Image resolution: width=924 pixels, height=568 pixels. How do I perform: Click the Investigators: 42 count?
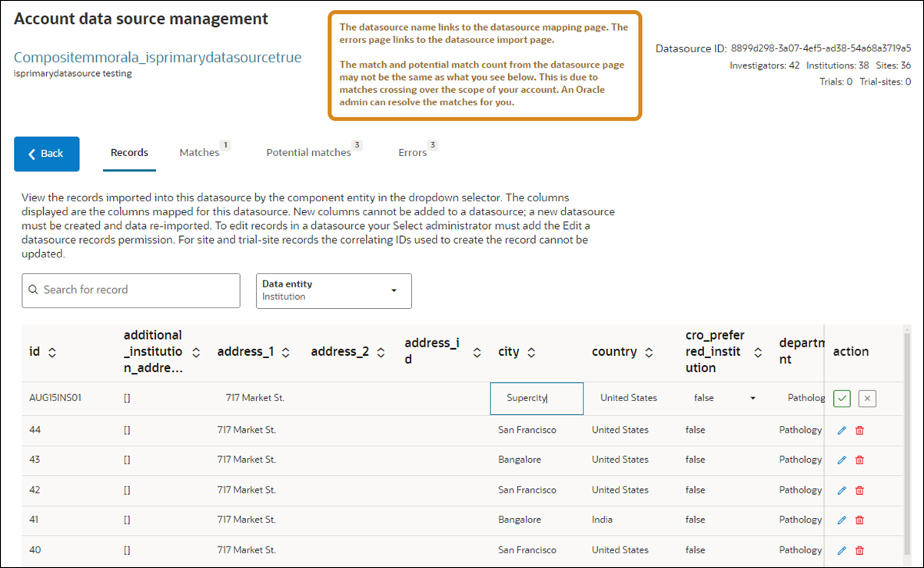tap(765, 65)
